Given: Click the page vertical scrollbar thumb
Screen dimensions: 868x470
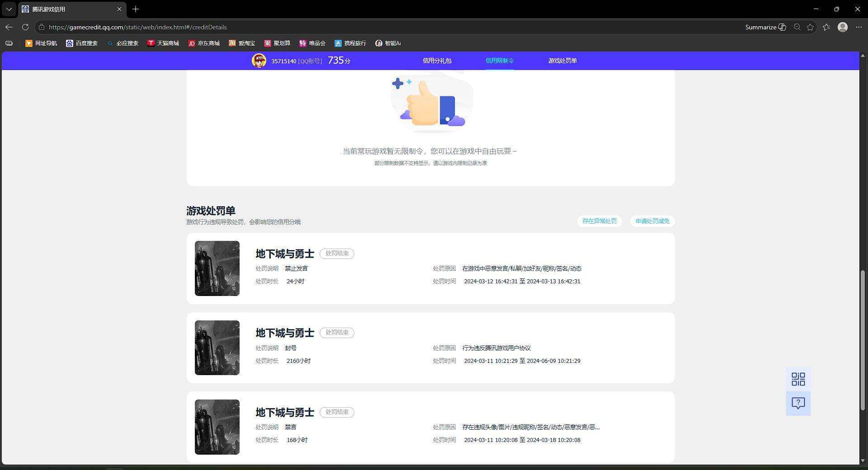Looking at the screenshot, I should tap(863, 340).
